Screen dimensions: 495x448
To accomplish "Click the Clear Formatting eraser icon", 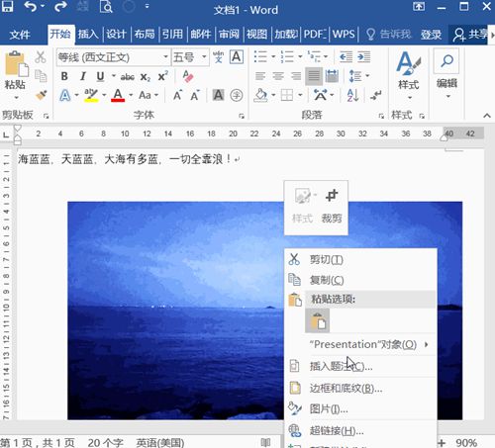I will click(188, 76).
